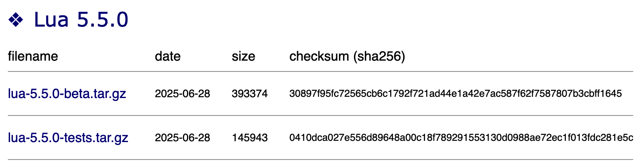644x167 pixels.
Task: Click the file size 393374
Action: point(250,94)
